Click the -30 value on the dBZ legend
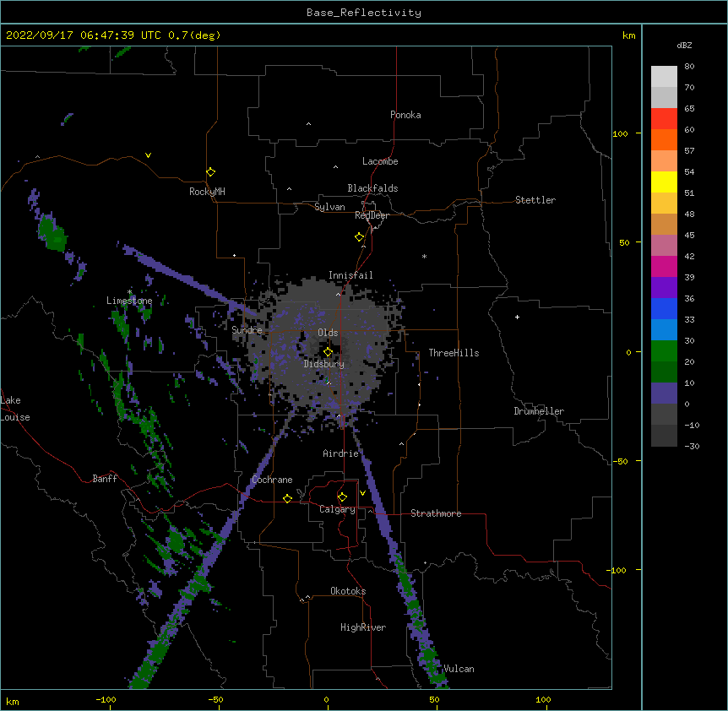This screenshot has width=728, height=711. (692, 447)
